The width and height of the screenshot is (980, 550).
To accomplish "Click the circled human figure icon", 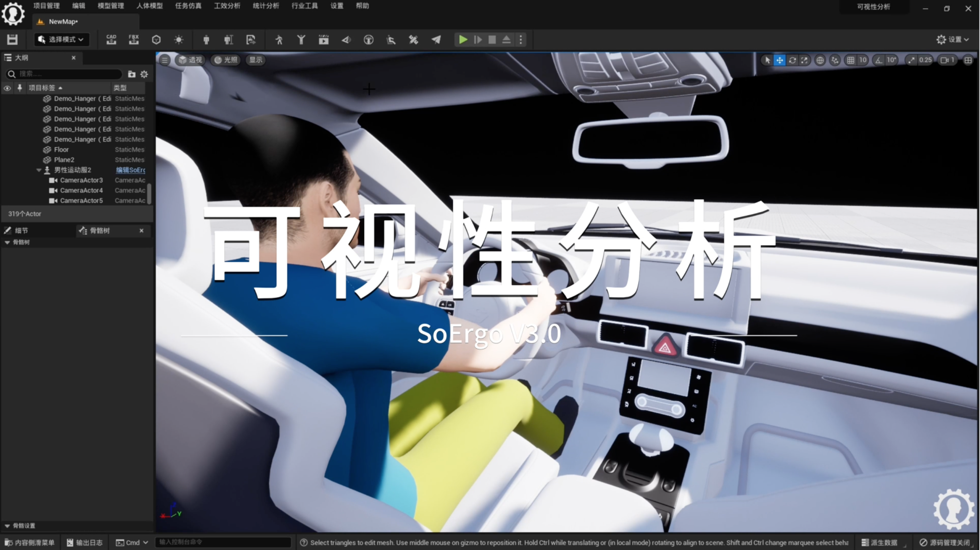I will tap(368, 40).
